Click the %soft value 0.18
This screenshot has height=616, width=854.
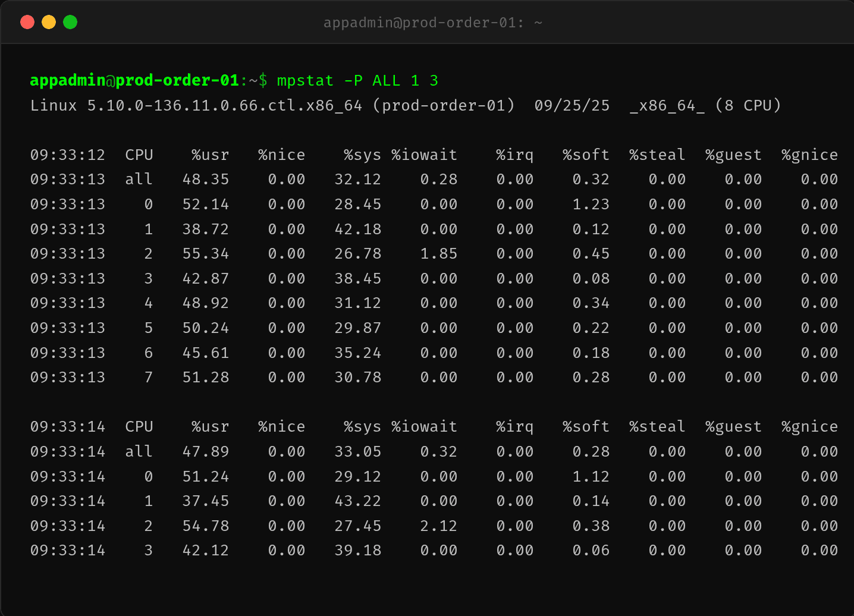click(591, 353)
